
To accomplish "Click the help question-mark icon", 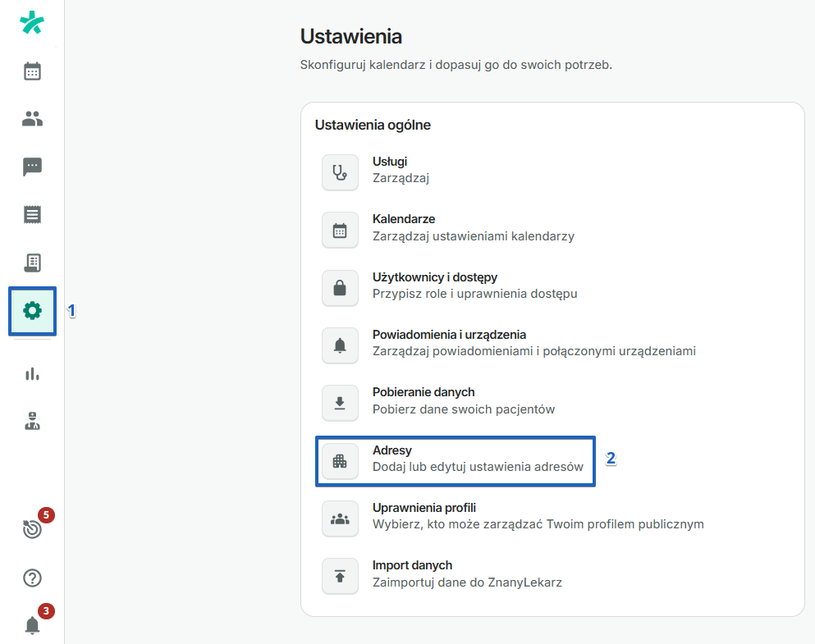I will (x=32, y=578).
